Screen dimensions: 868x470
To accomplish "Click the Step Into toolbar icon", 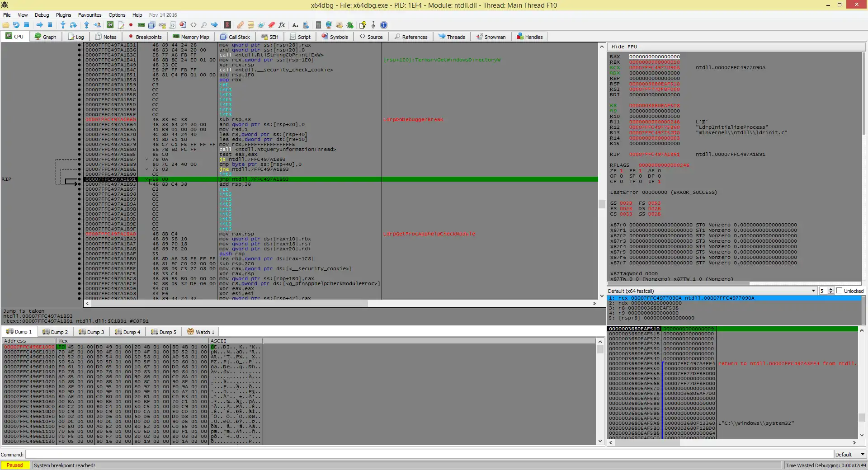I will [x=63, y=25].
